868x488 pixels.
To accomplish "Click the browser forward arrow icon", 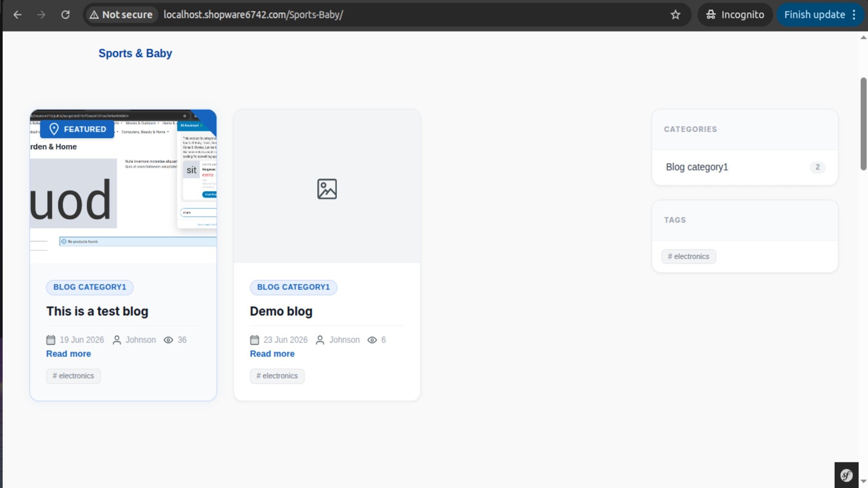I will [41, 14].
